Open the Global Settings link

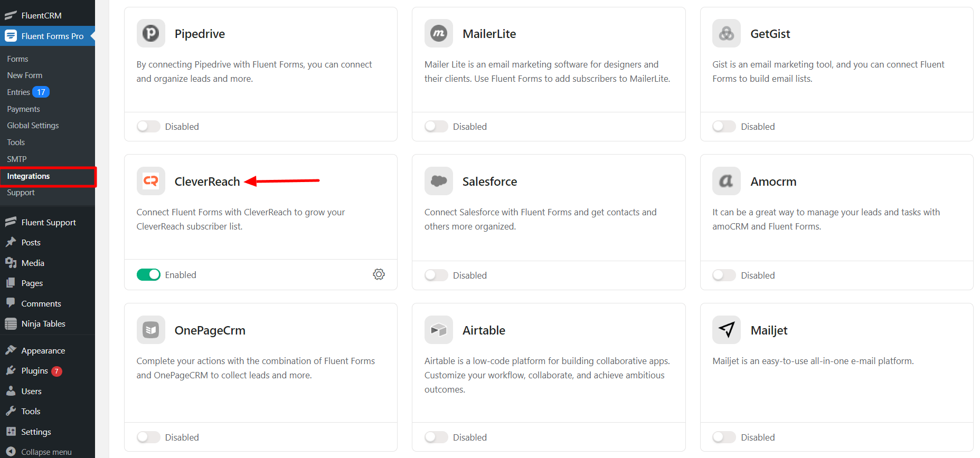pyautogui.click(x=33, y=126)
